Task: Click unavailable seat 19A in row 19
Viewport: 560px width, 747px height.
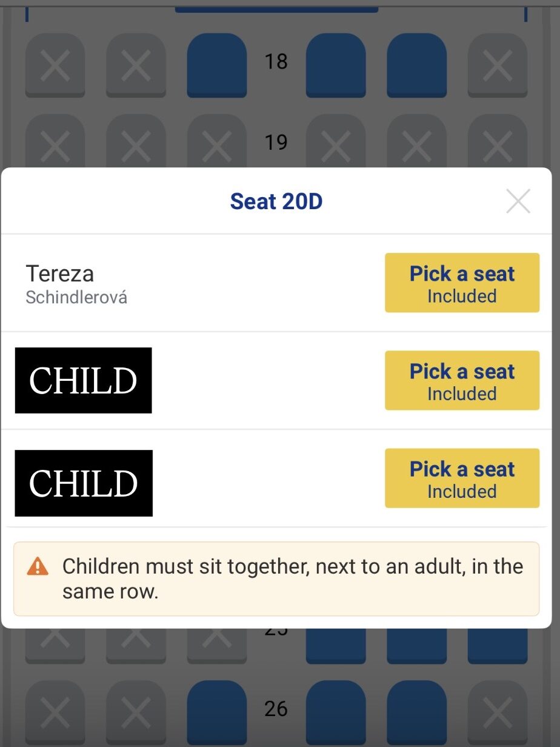Action: tap(55, 142)
